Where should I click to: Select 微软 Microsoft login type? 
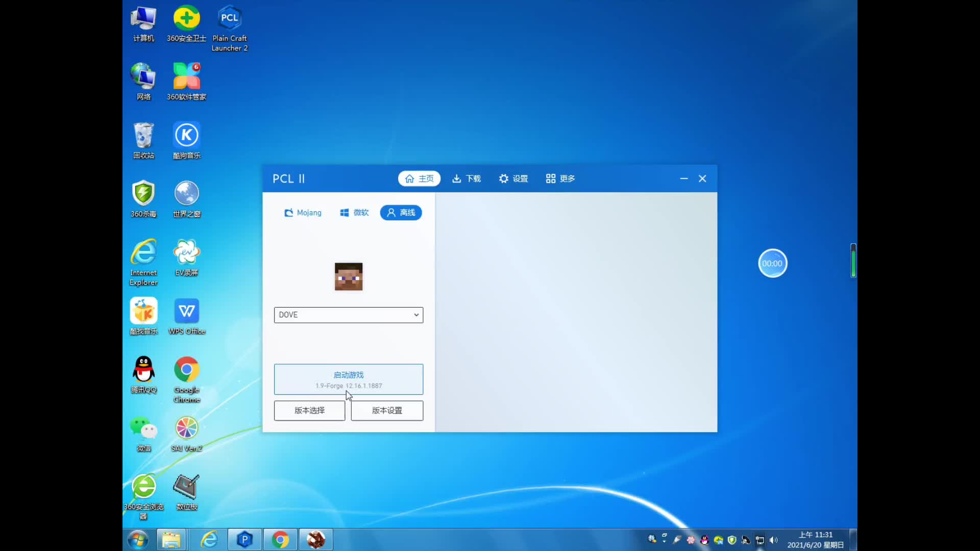pyautogui.click(x=354, y=213)
